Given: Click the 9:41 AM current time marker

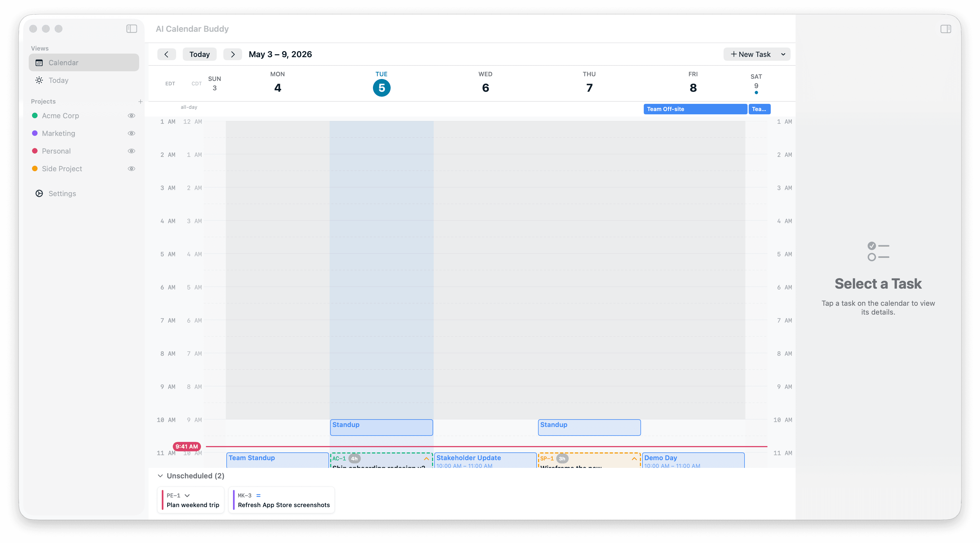Looking at the screenshot, I should pos(186,446).
